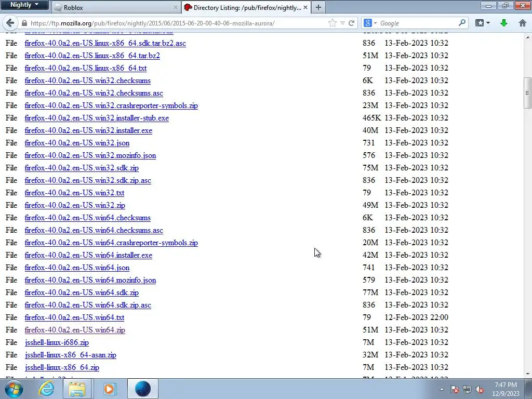The width and height of the screenshot is (532, 399).
Task: Close the Roblox tab
Action: (x=176, y=7)
